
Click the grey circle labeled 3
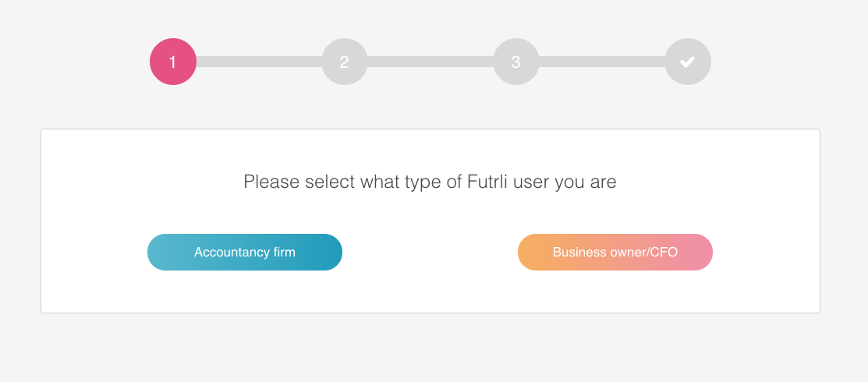[516, 62]
